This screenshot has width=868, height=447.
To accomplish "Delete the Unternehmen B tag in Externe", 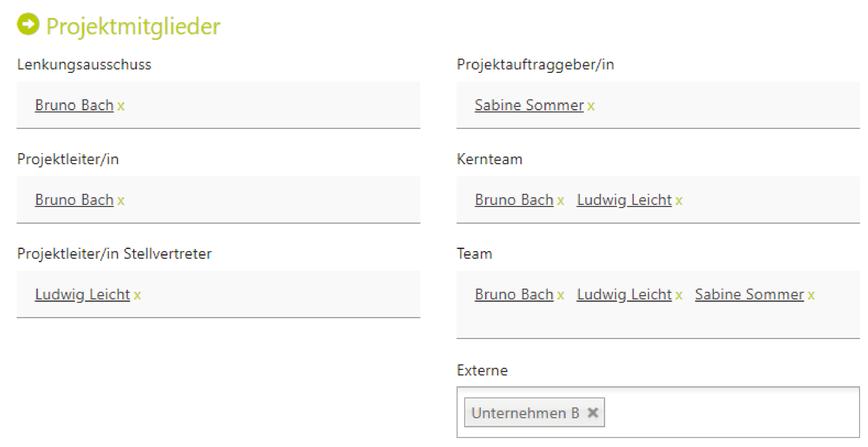I will pyautogui.click(x=593, y=413).
